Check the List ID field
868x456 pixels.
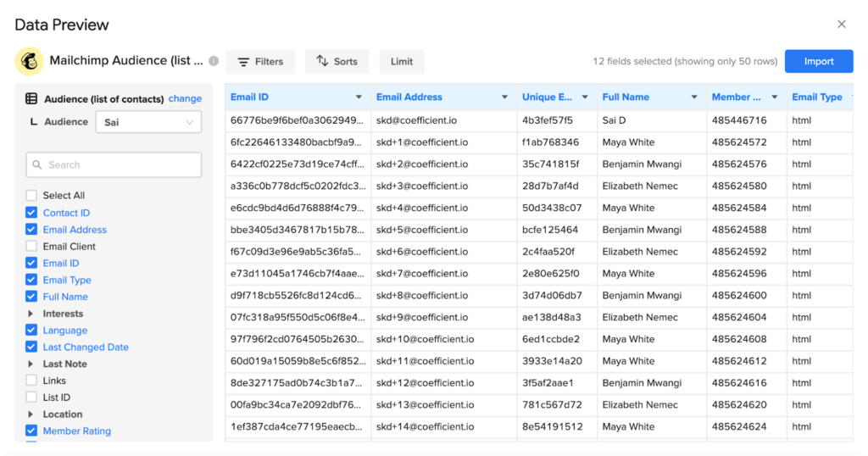(31, 398)
